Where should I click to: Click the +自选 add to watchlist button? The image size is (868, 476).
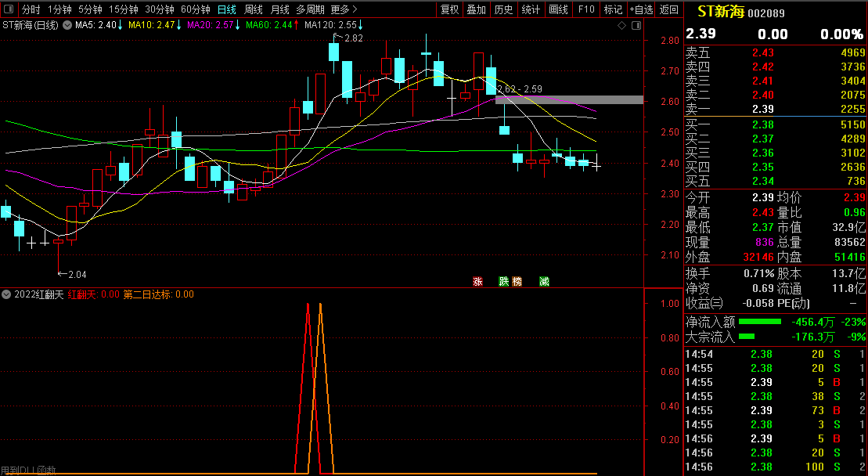(x=641, y=9)
